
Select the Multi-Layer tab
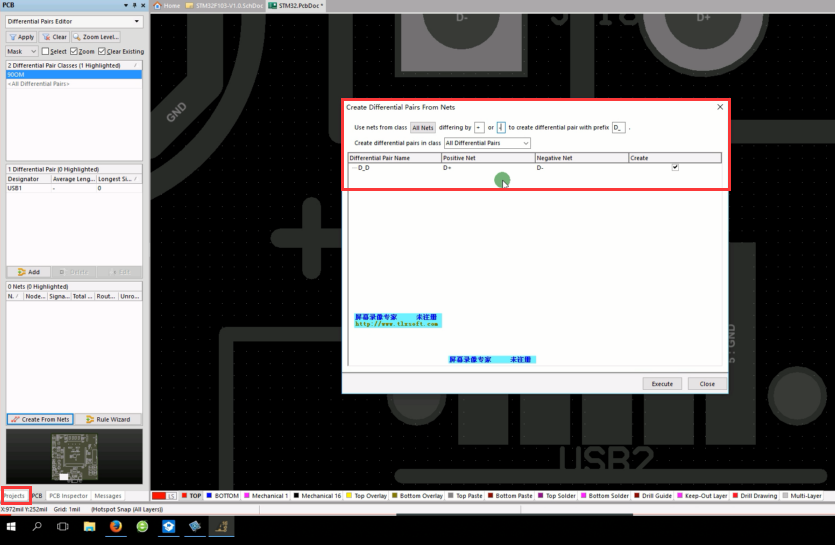click(x=802, y=495)
